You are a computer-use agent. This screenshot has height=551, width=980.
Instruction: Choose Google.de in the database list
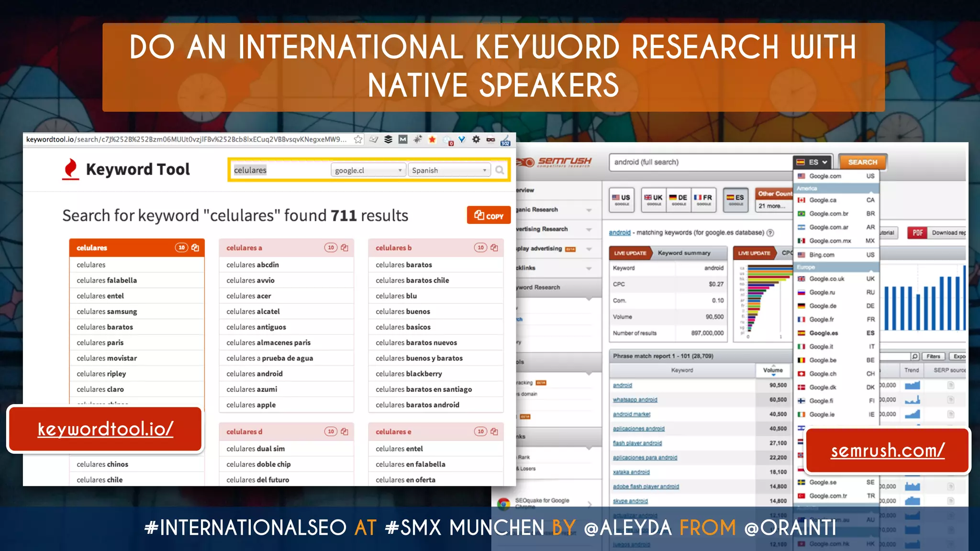tap(836, 306)
